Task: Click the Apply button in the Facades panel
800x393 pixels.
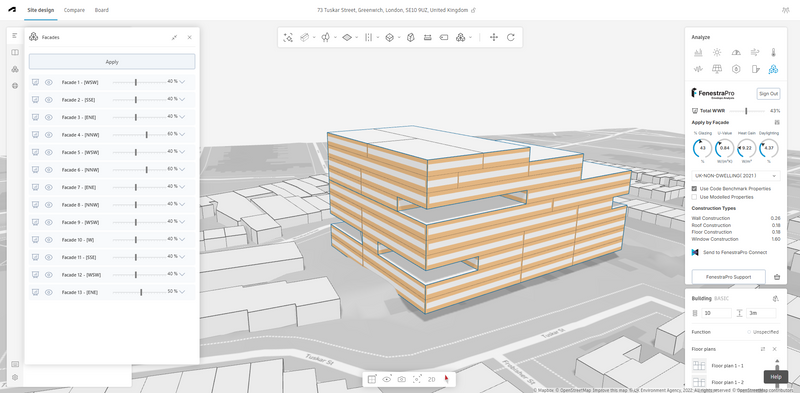Action: 112,62
